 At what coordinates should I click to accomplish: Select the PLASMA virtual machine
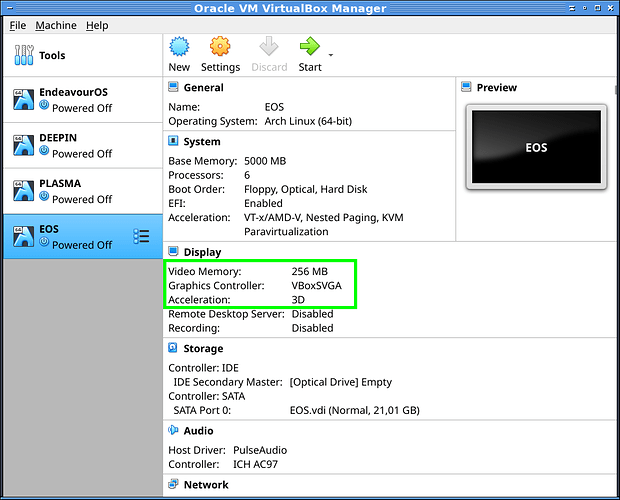[x=80, y=191]
